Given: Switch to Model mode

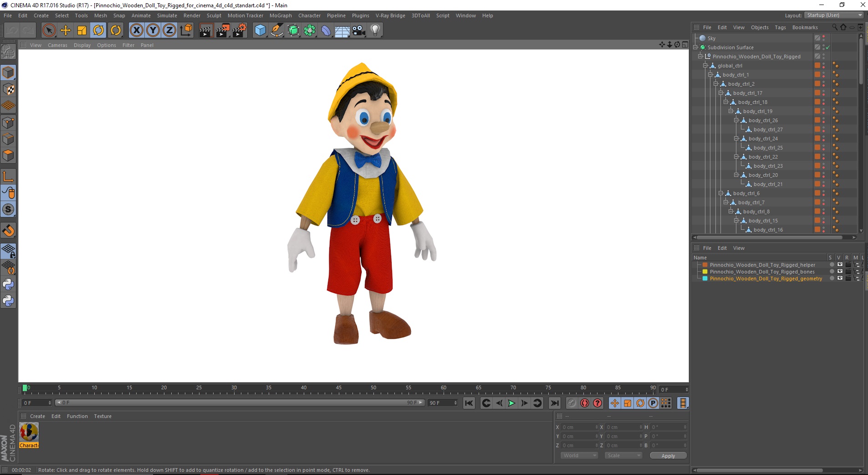Looking at the screenshot, I should [8, 72].
